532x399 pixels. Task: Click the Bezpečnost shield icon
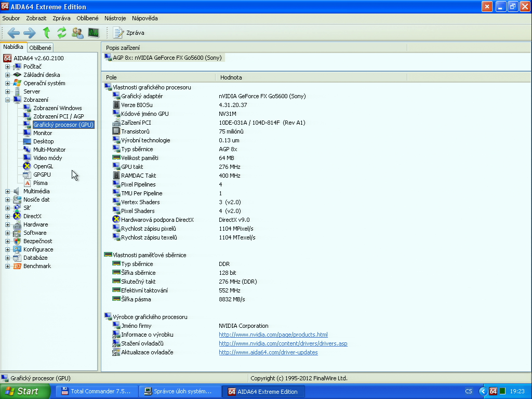tap(17, 241)
